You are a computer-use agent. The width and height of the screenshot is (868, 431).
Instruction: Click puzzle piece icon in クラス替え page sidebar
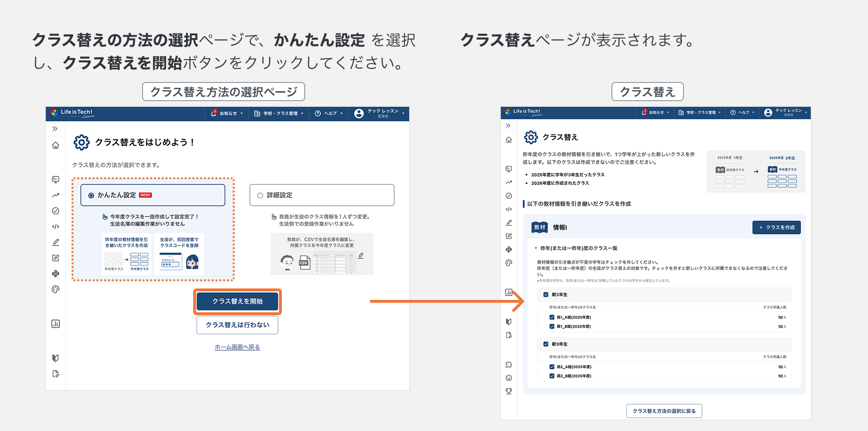[x=508, y=365]
